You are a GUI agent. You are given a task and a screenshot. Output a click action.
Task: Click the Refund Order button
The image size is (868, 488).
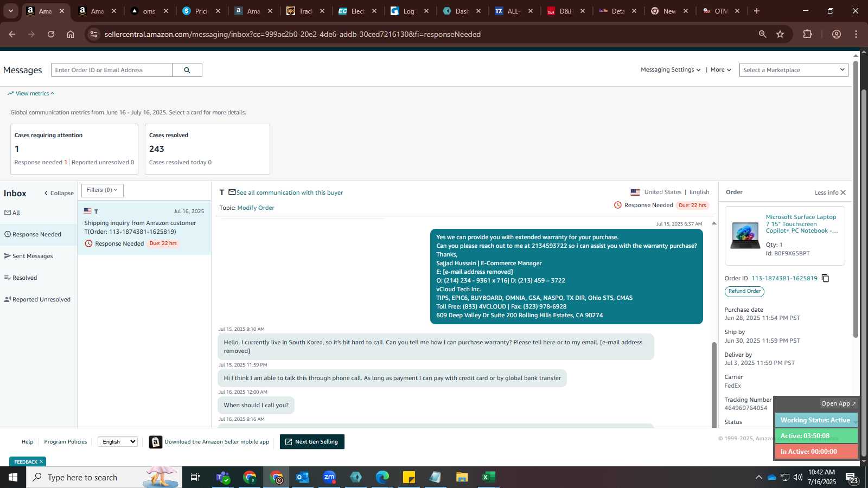[744, 291]
